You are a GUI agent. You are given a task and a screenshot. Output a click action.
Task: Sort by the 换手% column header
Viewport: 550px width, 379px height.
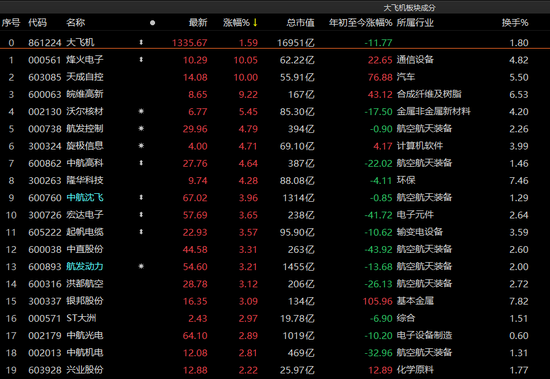(515, 23)
